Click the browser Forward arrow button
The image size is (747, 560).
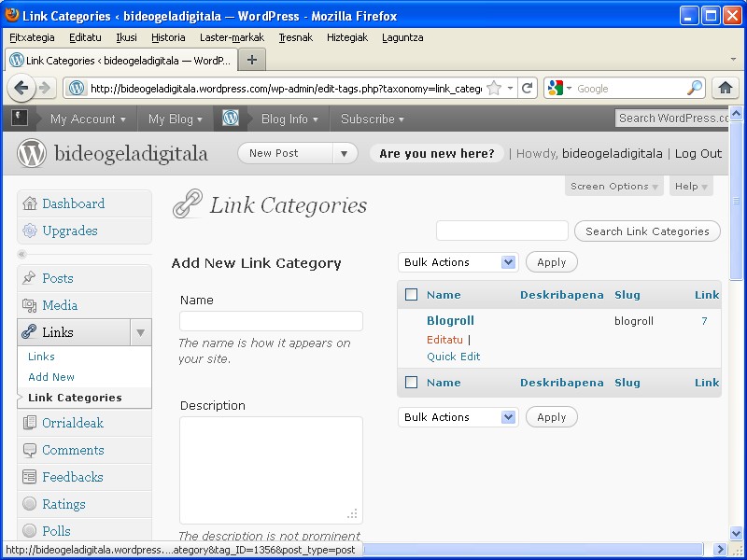[x=44, y=88]
